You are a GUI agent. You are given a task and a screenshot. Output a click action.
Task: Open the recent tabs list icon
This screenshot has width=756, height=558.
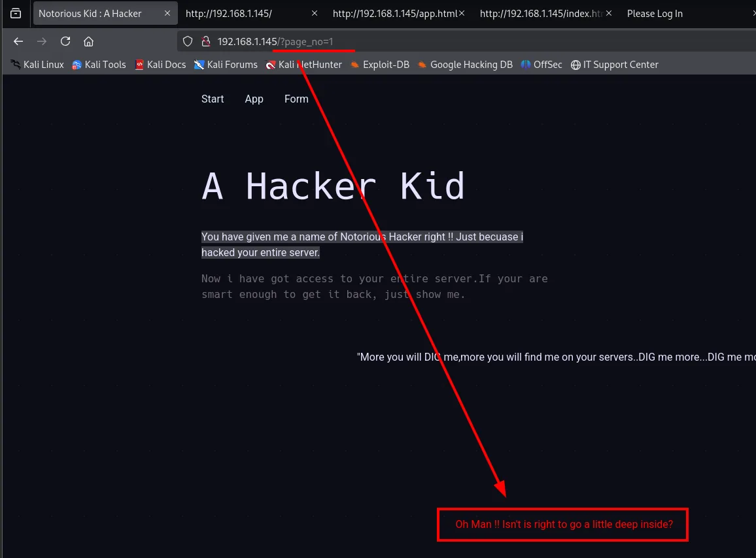click(16, 14)
